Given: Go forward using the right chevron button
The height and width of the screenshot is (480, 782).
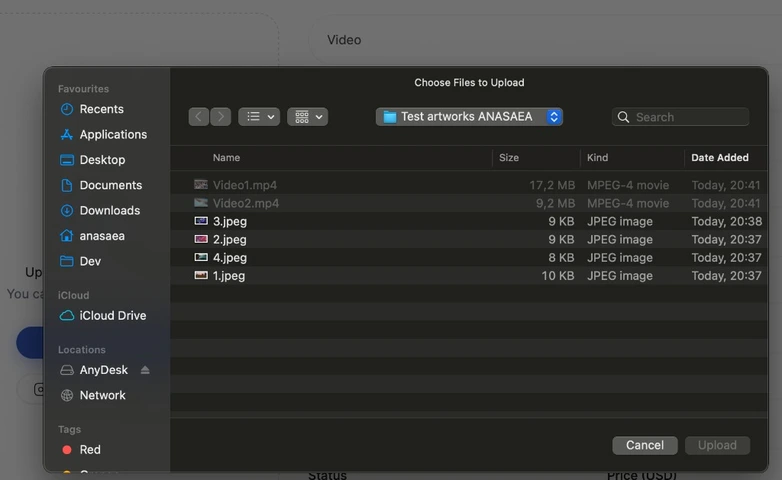Looking at the screenshot, I should pos(221,117).
